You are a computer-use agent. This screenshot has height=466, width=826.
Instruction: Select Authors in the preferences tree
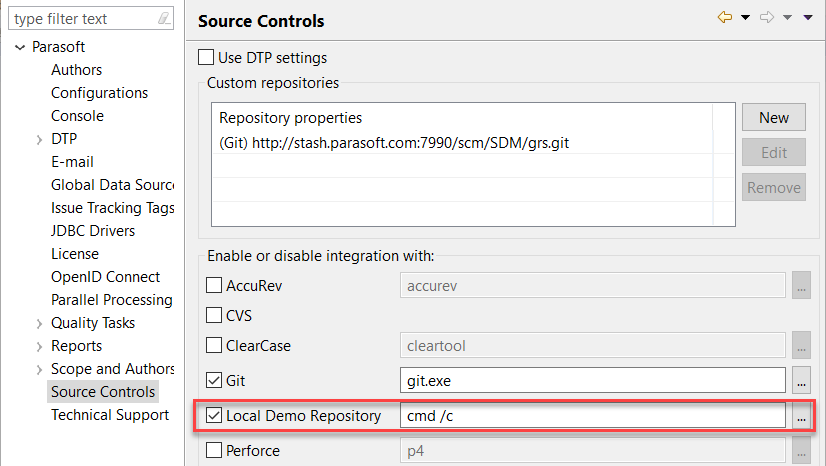click(x=76, y=70)
